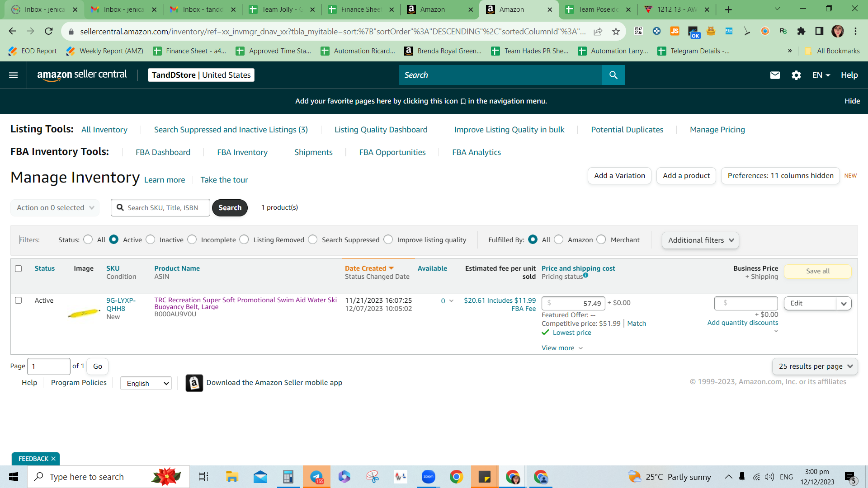
Task: Click the Amazon Seller mobile app icon
Action: tap(194, 383)
